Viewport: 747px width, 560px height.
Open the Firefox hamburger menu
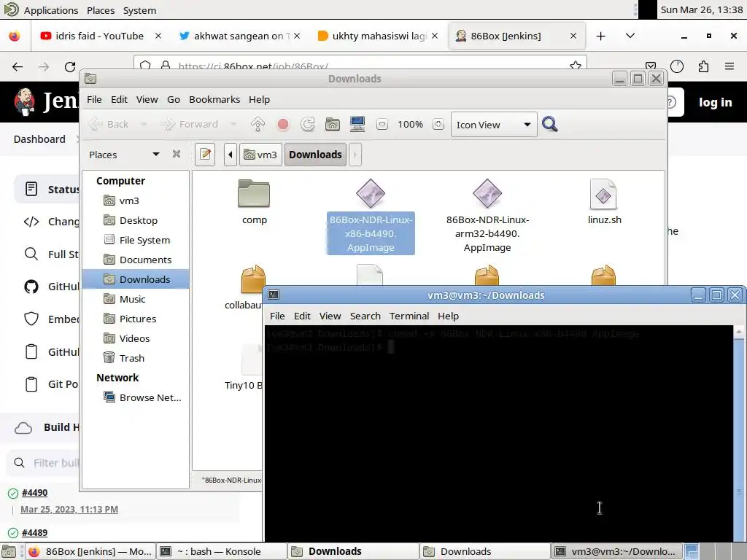(729, 66)
